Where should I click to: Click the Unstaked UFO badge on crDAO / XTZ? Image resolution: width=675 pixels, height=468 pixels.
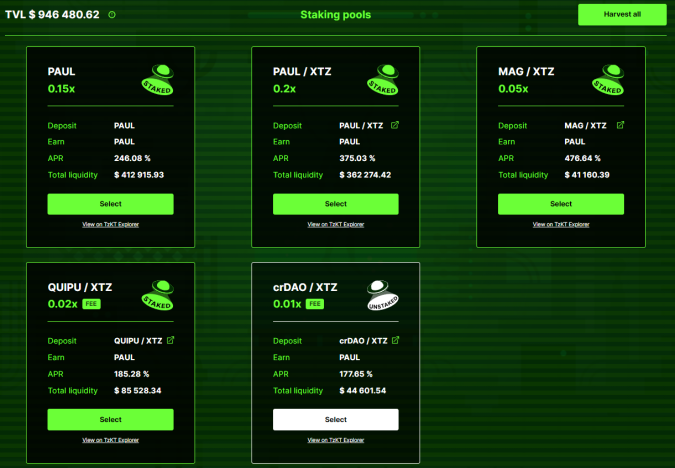383,295
